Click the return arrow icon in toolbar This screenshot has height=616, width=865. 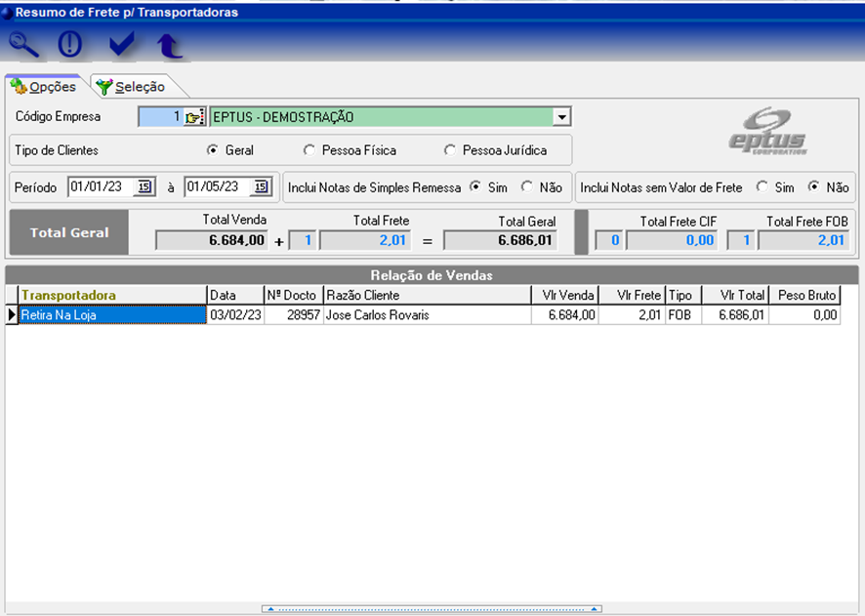click(x=170, y=45)
